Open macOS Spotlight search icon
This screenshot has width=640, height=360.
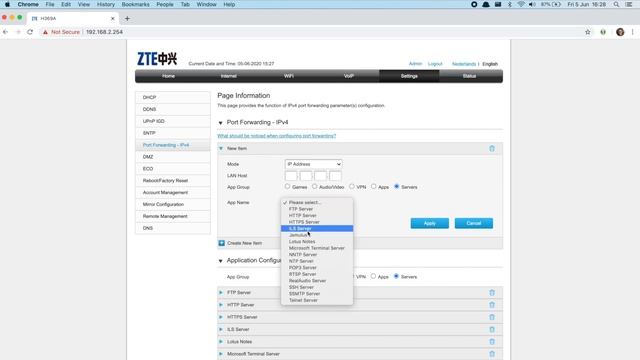[616, 4]
